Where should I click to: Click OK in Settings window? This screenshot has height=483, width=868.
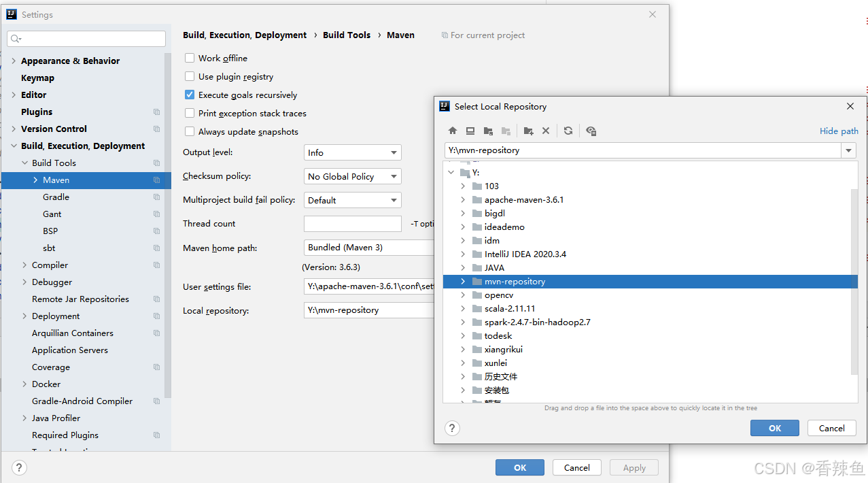pos(520,467)
